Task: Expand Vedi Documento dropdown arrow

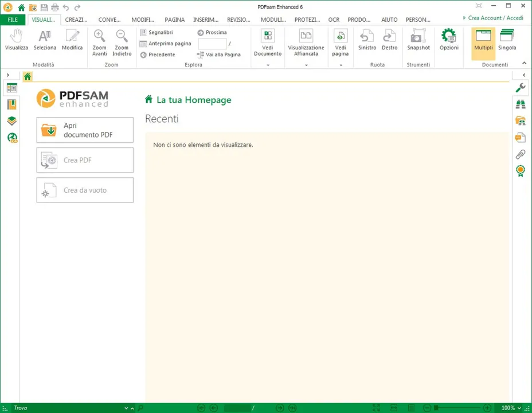Action: (x=268, y=65)
